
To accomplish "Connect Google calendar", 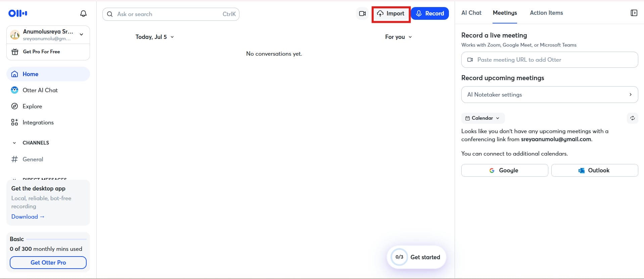I will (505, 170).
